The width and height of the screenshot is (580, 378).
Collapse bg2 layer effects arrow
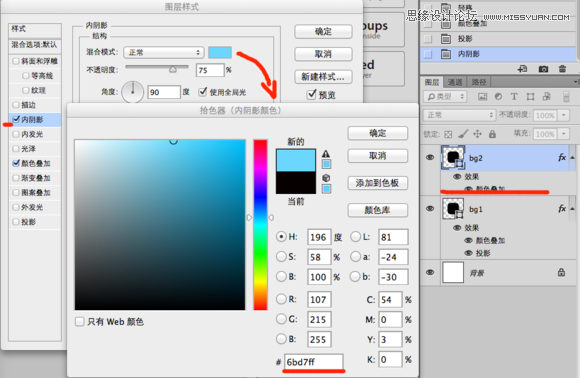pyautogui.click(x=572, y=158)
